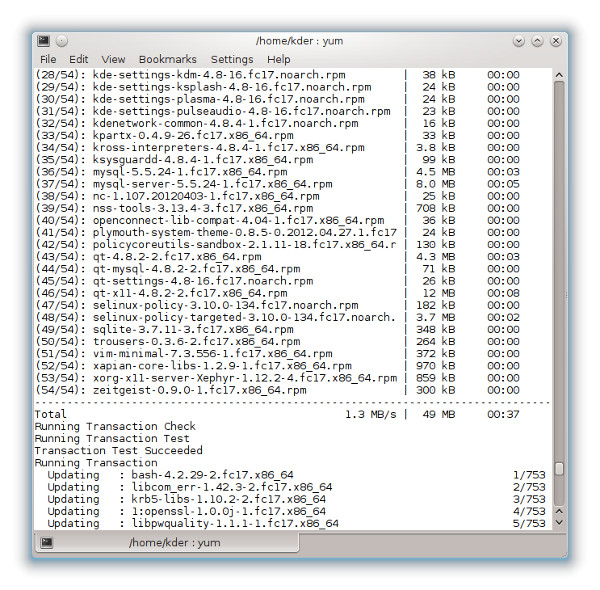600x590 pixels.
Task: Maximize the Konsole window
Action: [x=537, y=41]
